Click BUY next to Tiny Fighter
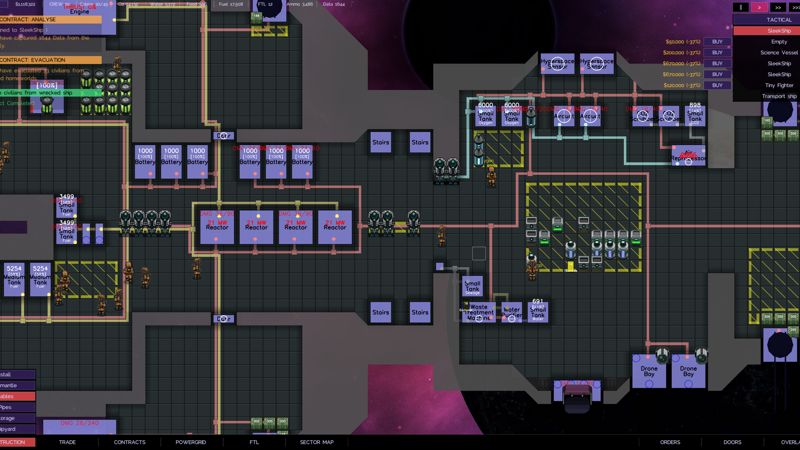 (x=717, y=85)
